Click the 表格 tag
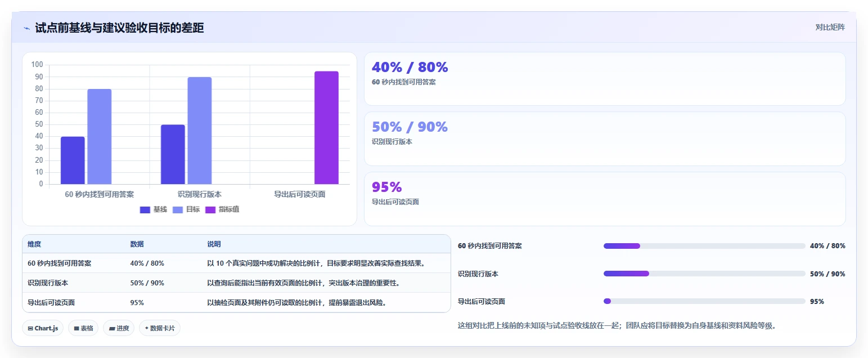 point(83,328)
